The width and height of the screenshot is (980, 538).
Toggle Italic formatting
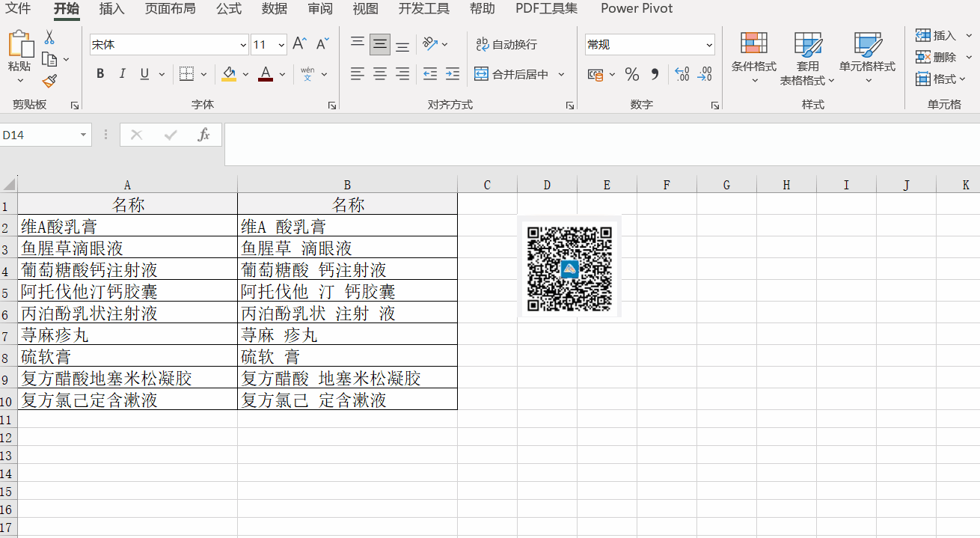click(x=123, y=74)
